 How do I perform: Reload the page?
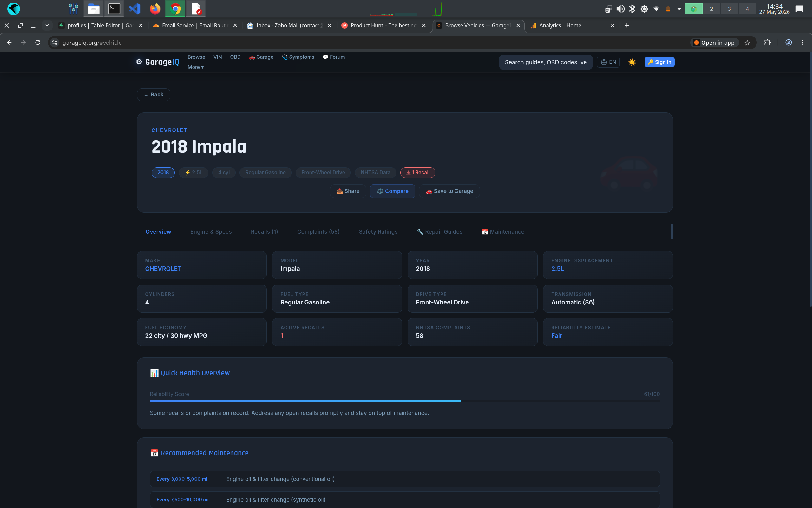37,43
